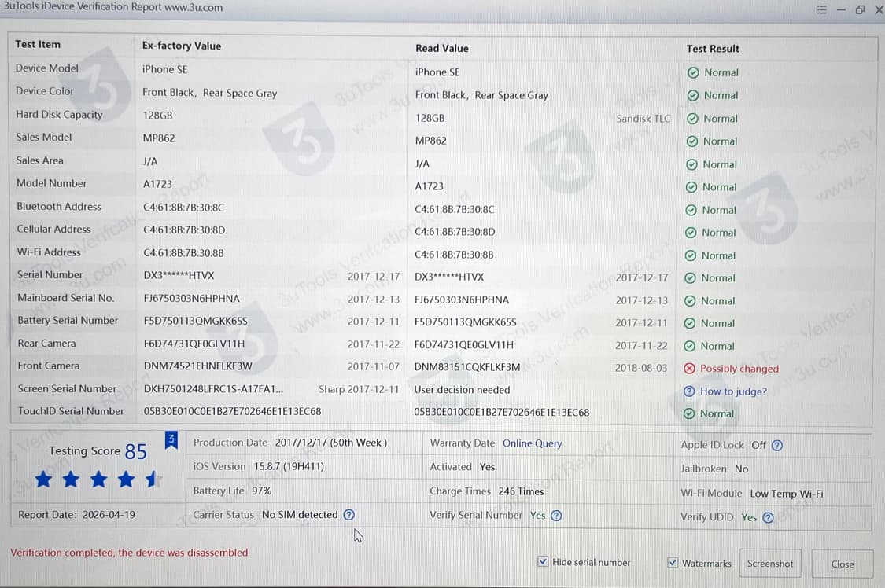Uncheck the Hide serial number checkbox

click(543, 562)
